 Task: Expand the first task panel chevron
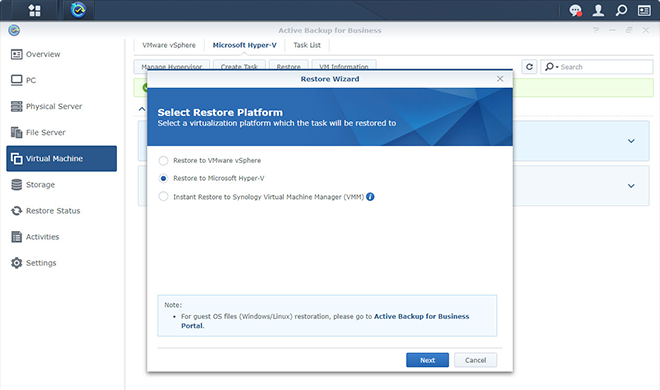[631, 141]
